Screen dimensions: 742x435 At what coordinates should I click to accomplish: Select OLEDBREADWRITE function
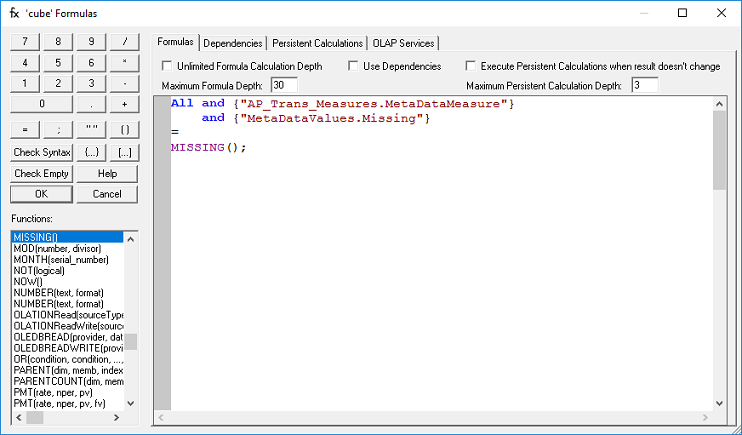pos(68,348)
